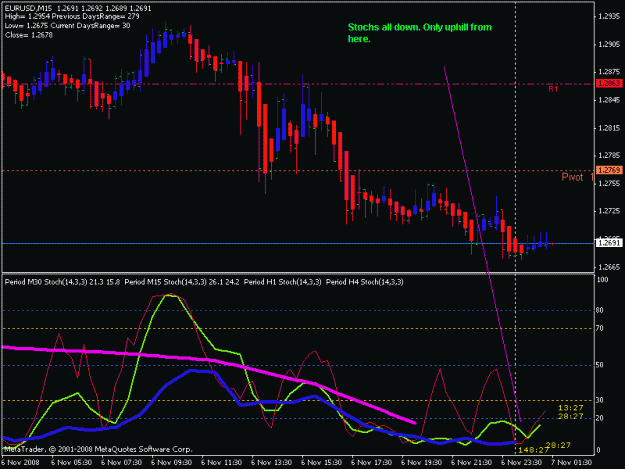Click the stochastic 20 level label
Image resolution: width=625 pixels, height=469 pixels.
click(600, 418)
